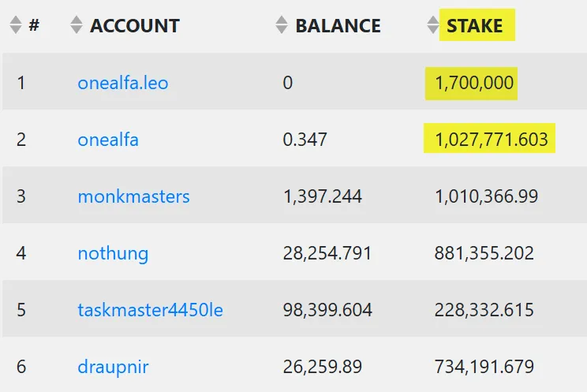This screenshot has width=587, height=392.
Task: Click the # column header label
Action: (34, 25)
